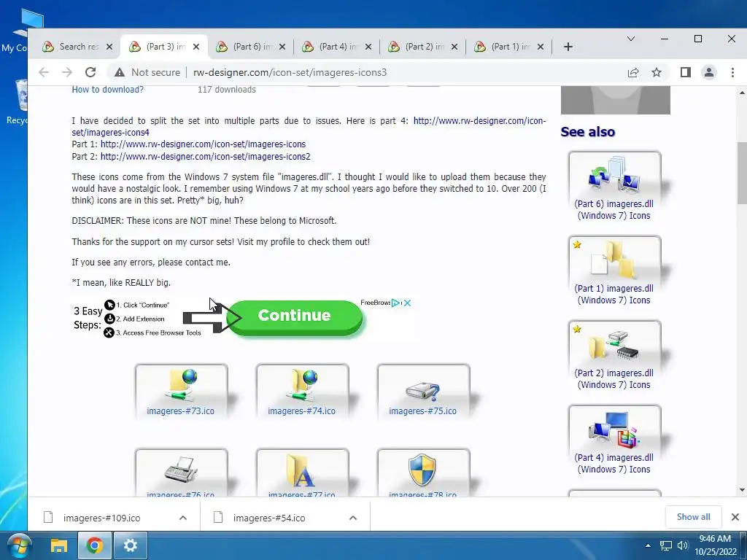
Task: Open the settings gear taskbar icon
Action: tap(130, 545)
